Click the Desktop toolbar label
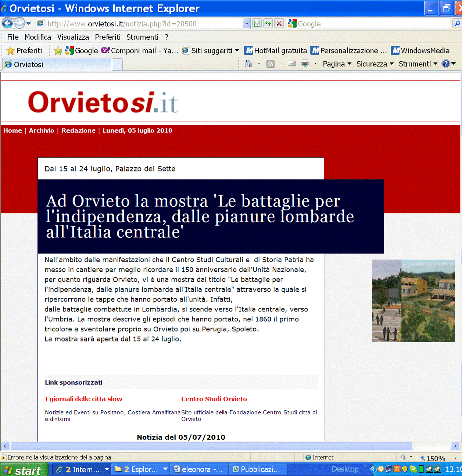This screenshot has height=476, width=462. (x=345, y=469)
